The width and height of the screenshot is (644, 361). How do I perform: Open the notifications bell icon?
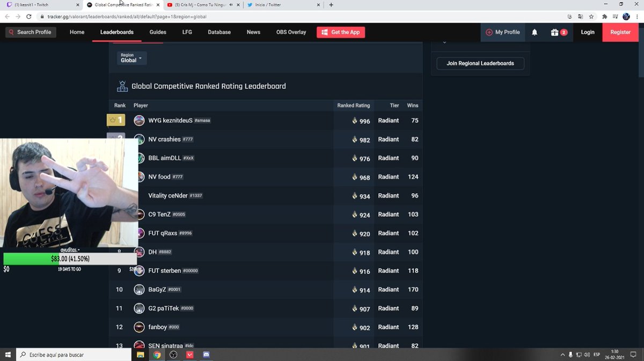535,32
